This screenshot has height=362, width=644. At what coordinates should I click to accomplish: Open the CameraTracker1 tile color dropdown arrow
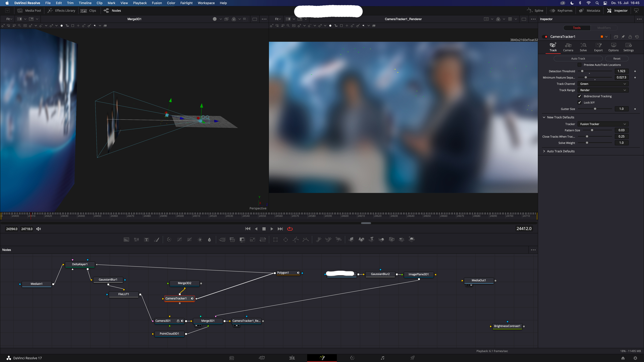click(x=606, y=37)
